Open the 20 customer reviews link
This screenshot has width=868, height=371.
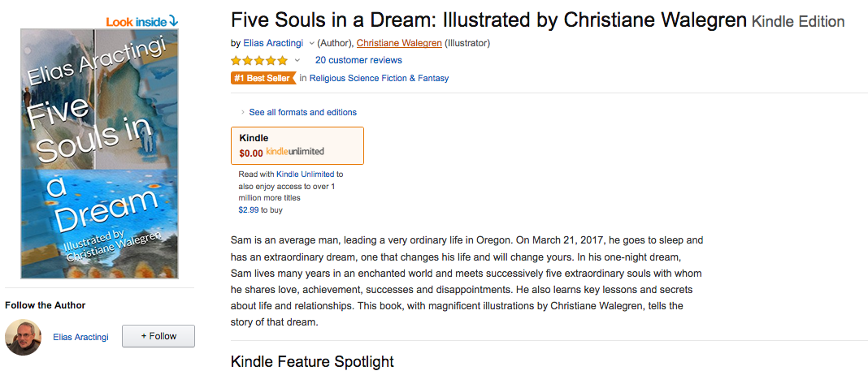pos(358,60)
